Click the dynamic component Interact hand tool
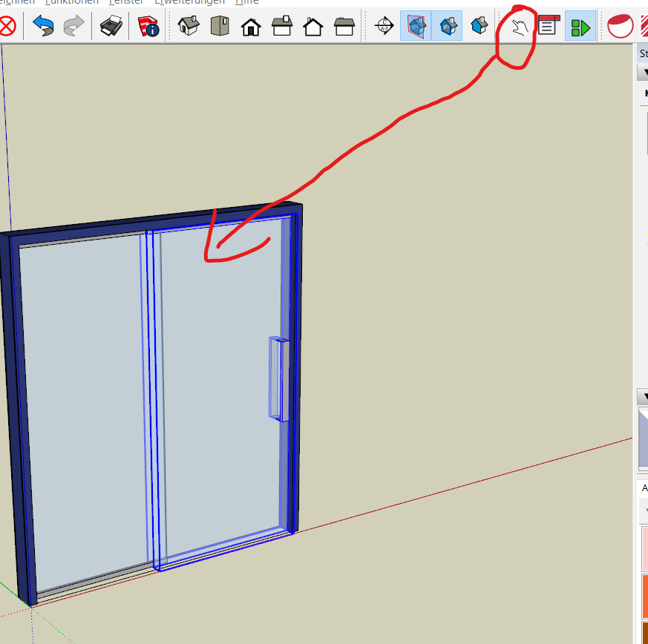648x644 pixels. 519,27
